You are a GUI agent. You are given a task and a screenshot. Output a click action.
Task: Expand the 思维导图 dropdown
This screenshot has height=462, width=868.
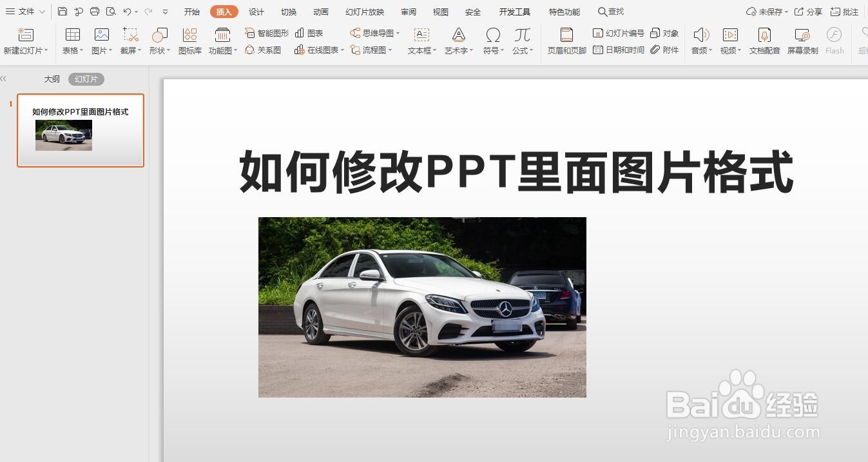tap(398, 33)
